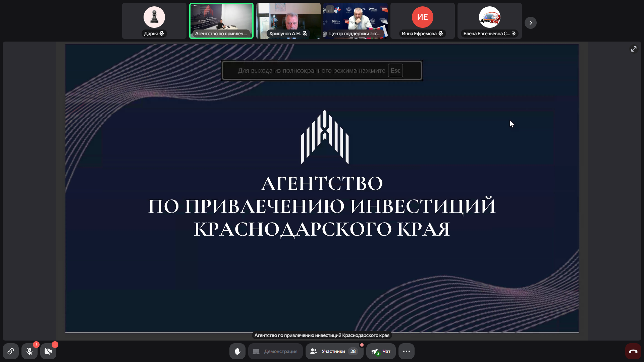Click the Демонстрация screen share button

[x=275, y=351]
